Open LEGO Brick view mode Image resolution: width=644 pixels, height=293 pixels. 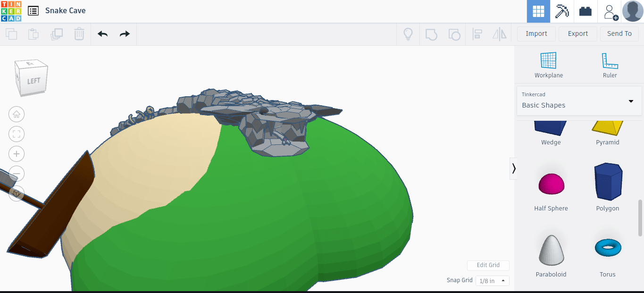tap(585, 11)
